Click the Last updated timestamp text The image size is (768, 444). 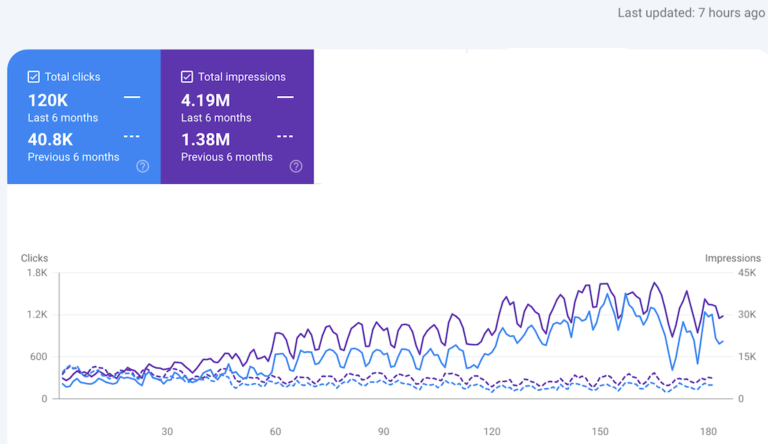tap(691, 13)
